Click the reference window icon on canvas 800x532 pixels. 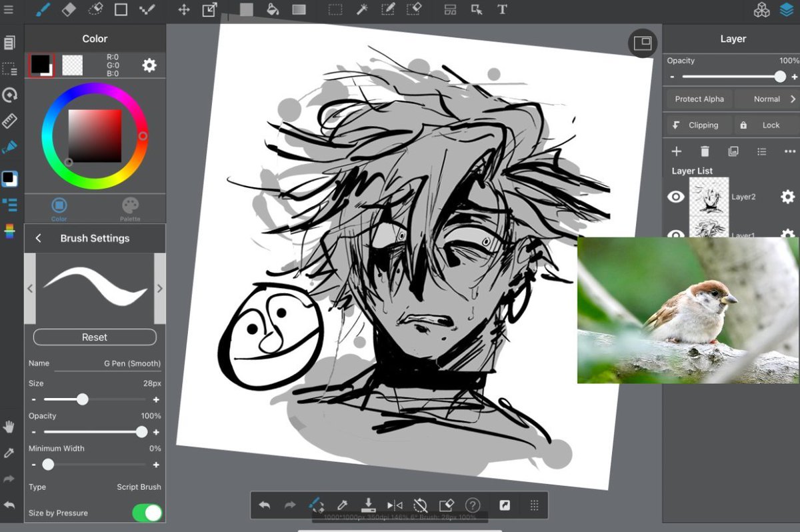pyautogui.click(x=643, y=43)
